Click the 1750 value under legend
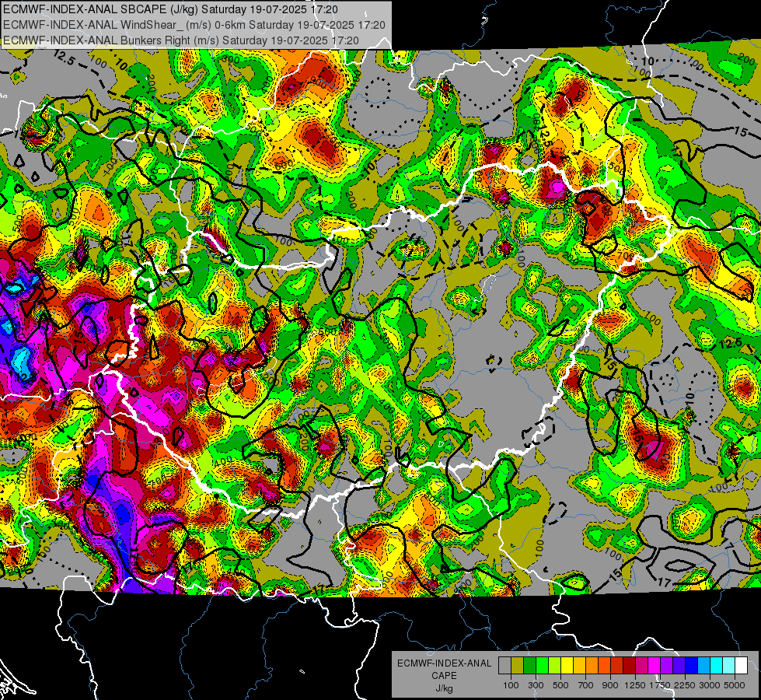The image size is (761, 700). pos(660,685)
